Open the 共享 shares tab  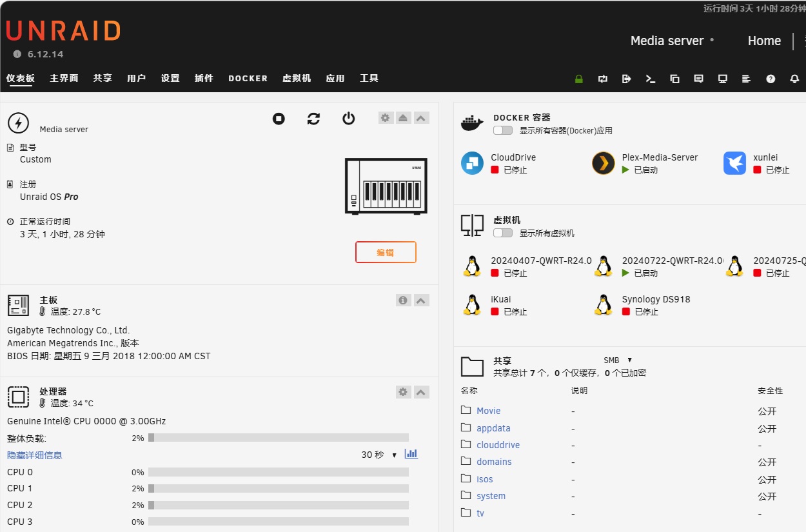[103, 78]
